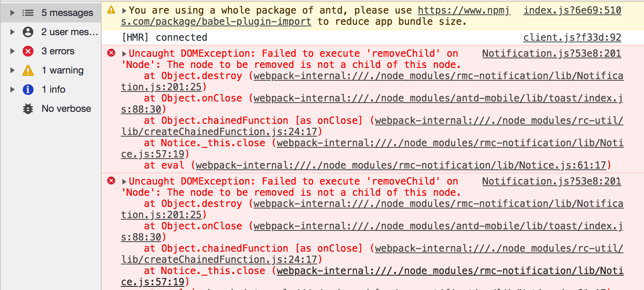Expand the antd package warning message
Viewport: 644px width, 290px height.
tap(124, 10)
